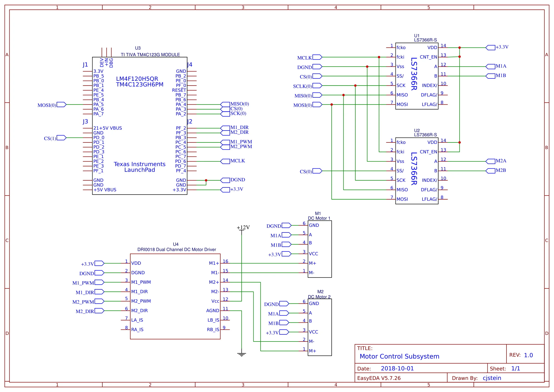
Task: Click the J3 header label
Action: click(86, 121)
